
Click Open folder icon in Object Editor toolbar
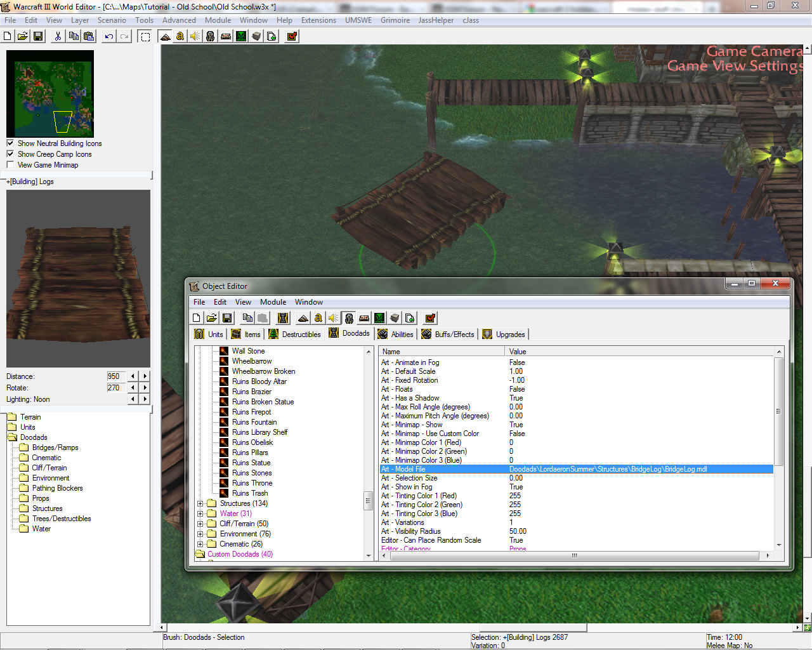212,318
